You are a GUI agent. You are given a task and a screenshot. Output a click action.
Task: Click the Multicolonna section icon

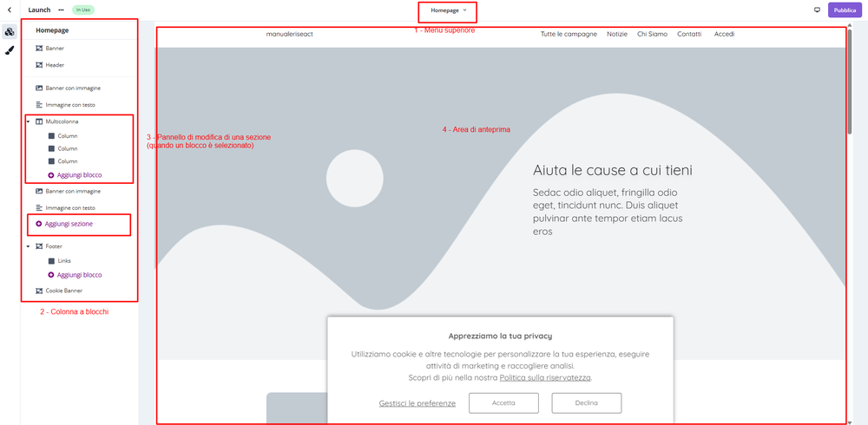[x=39, y=122]
